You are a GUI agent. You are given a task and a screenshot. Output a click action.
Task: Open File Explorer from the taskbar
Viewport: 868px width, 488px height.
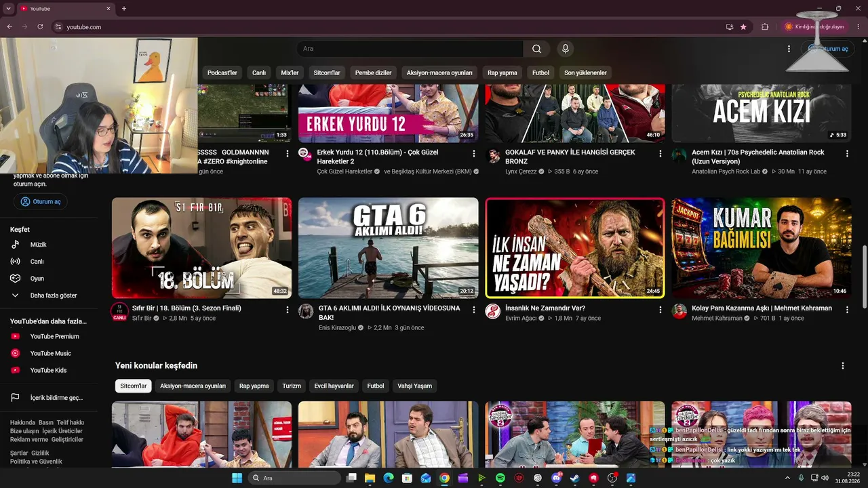click(x=370, y=478)
